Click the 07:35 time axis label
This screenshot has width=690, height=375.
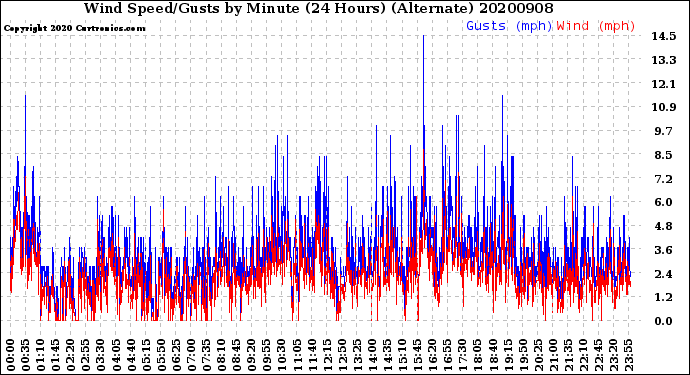(206, 355)
